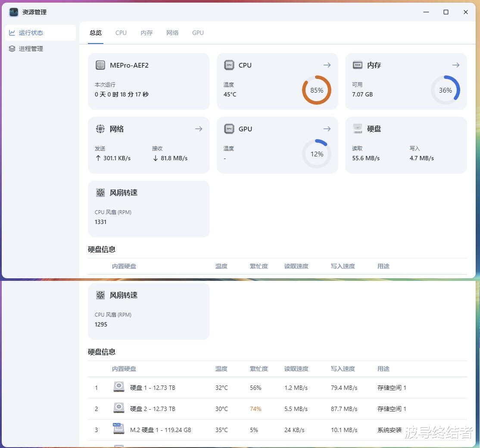Click the 系统安装 usage label
The image size is (480, 448).
pyautogui.click(x=390, y=430)
